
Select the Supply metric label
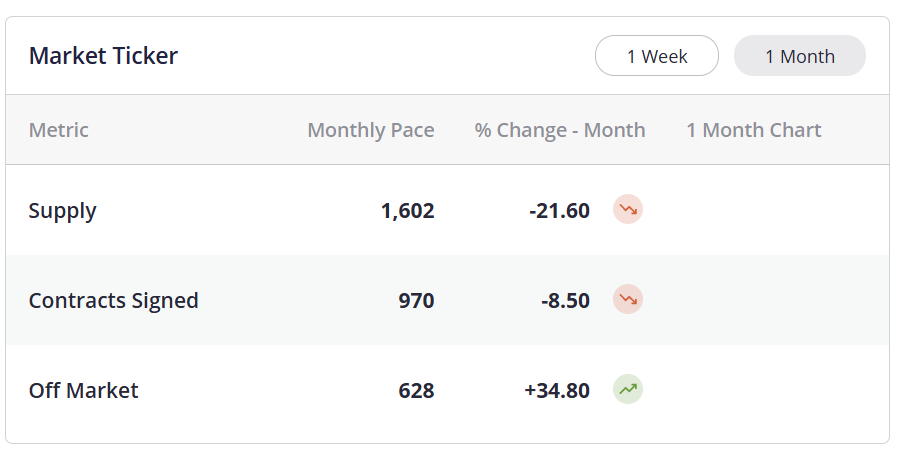(x=63, y=210)
